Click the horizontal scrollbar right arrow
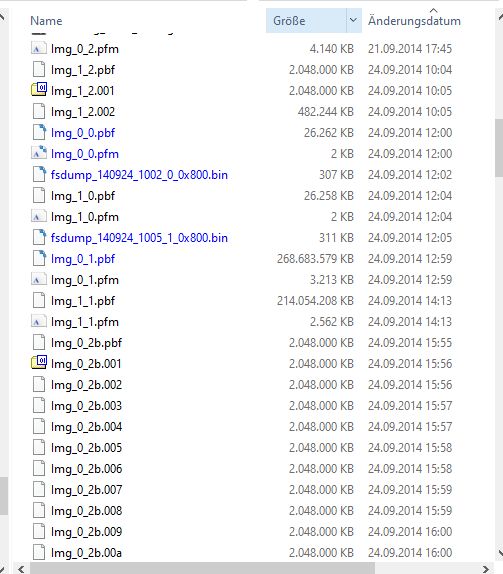The height and width of the screenshot is (574, 503). point(486,569)
